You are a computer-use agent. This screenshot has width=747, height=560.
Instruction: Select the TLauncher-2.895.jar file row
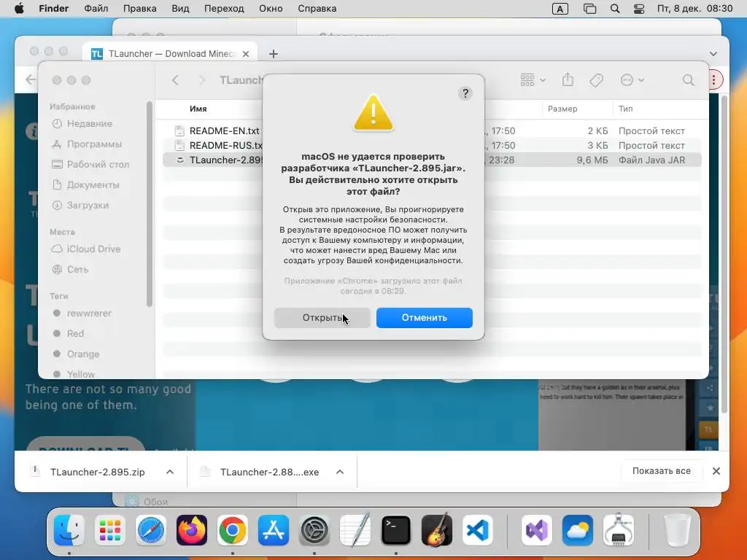coord(432,160)
